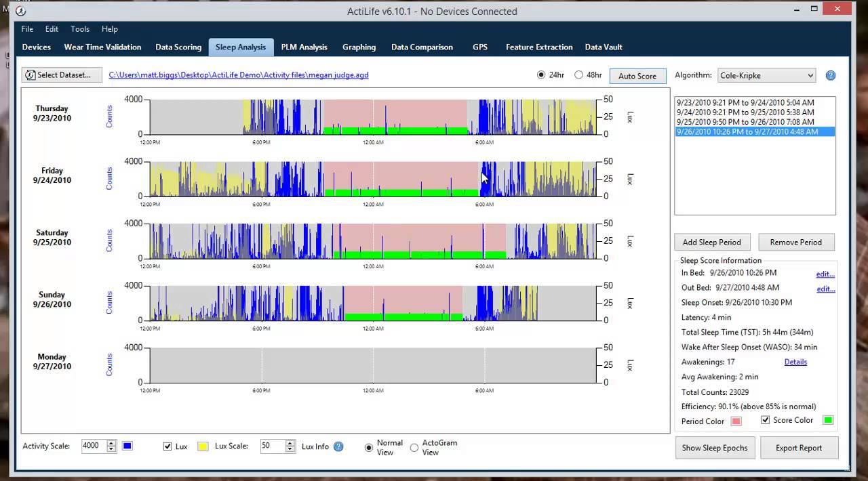Switch to the Data Comparison tab
The width and height of the screenshot is (868, 481).
point(422,47)
